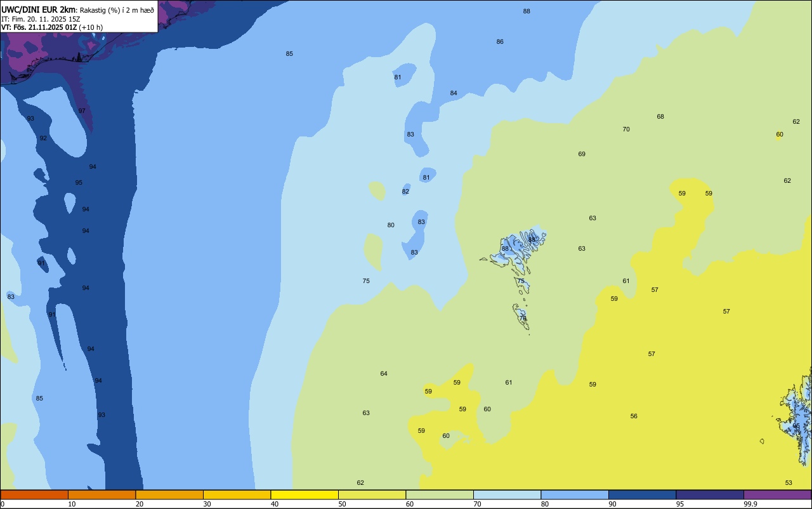Click the purple legend segment above 99.9
Image resolution: width=812 pixels, height=509 pixels.
[777, 494]
